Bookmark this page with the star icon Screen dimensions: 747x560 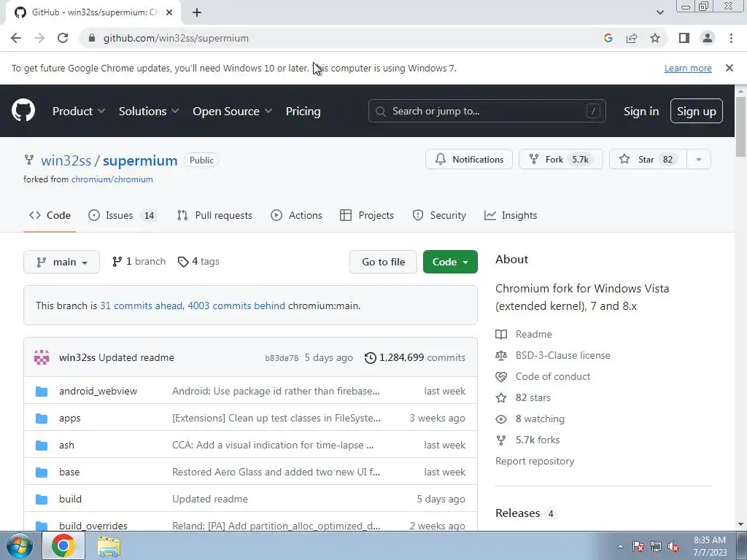click(655, 38)
